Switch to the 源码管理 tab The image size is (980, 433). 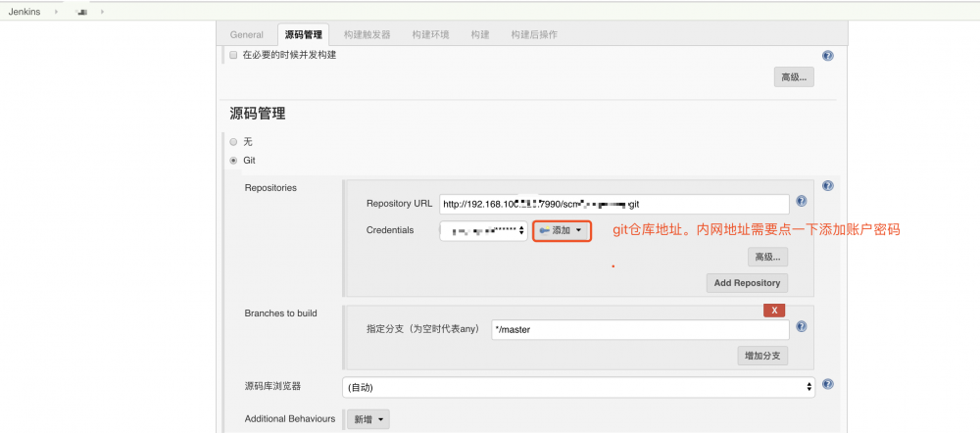click(303, 34)
